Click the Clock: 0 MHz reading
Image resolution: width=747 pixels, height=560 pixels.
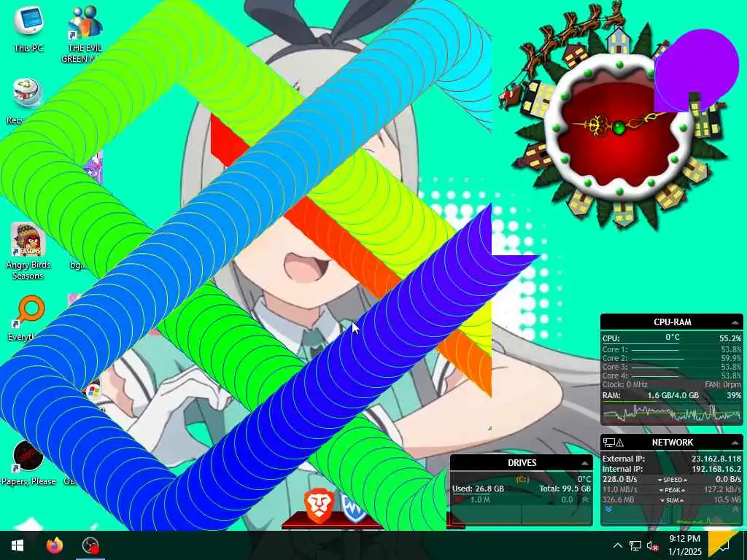tap(624, 385)
